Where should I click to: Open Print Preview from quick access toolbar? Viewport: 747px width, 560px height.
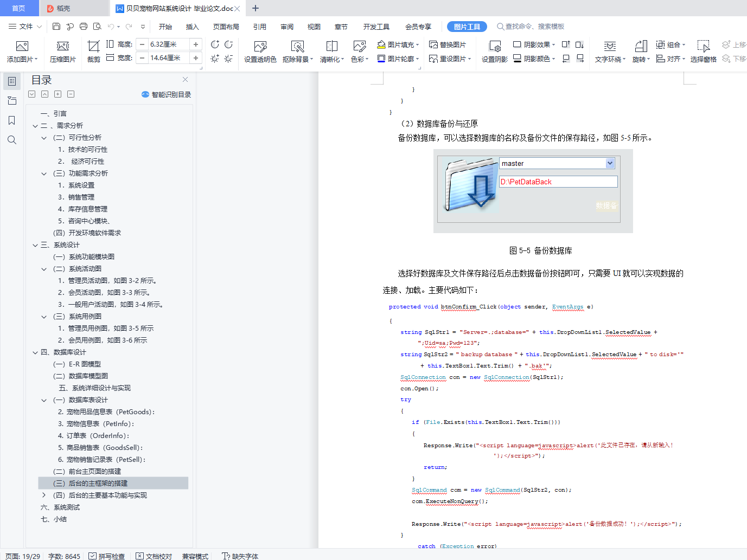[97, 26]
